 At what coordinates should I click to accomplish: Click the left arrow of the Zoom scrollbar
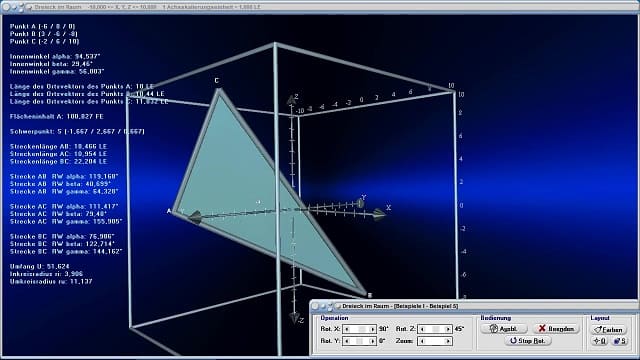pyautogui.click(x=422, y=341)
